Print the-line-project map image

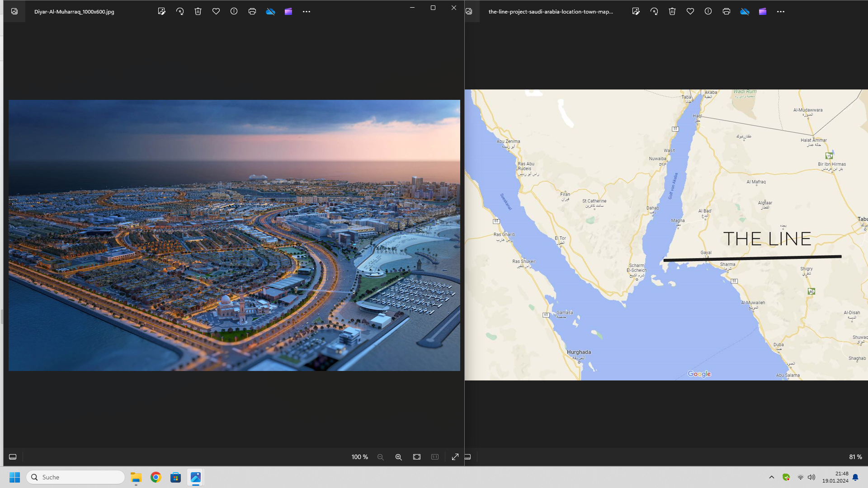tap(726, 12)
